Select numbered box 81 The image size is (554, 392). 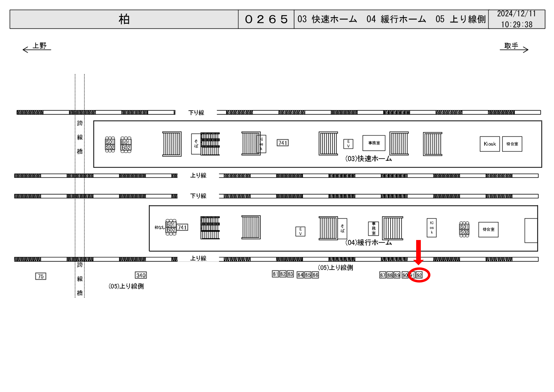pos(275,274)
